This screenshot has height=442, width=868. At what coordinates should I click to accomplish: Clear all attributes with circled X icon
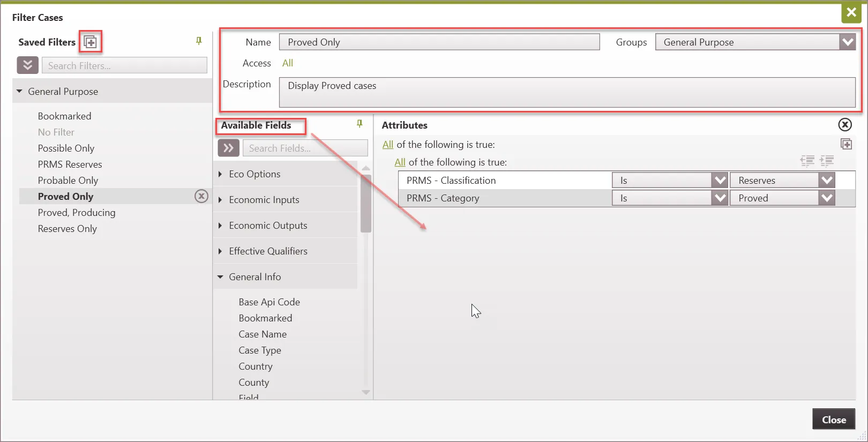click(844, 125)
